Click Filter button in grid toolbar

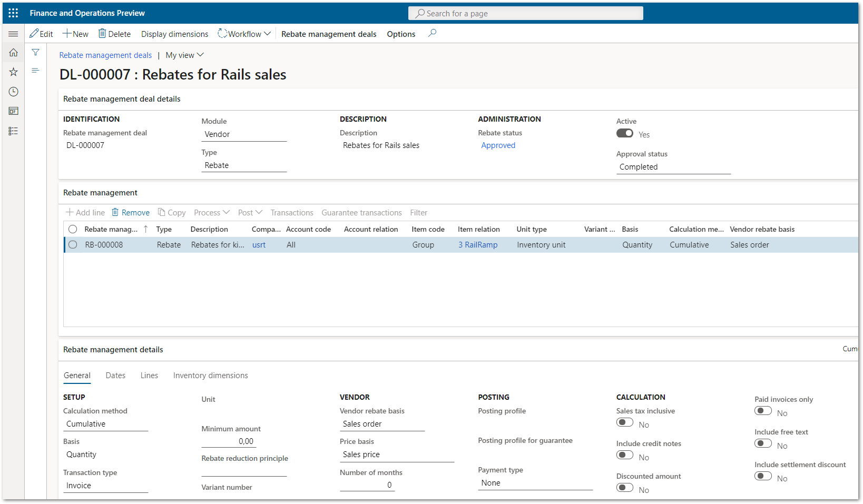(x=419, y=212)
